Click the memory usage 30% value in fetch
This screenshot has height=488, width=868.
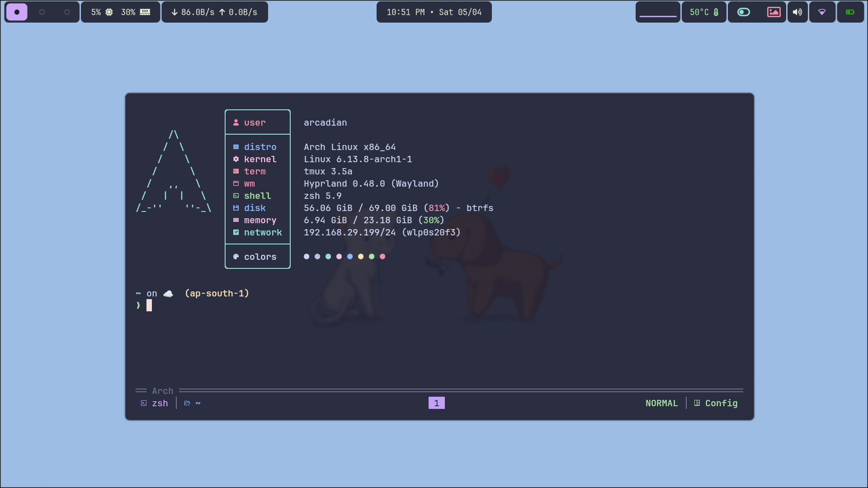(431, 220)
